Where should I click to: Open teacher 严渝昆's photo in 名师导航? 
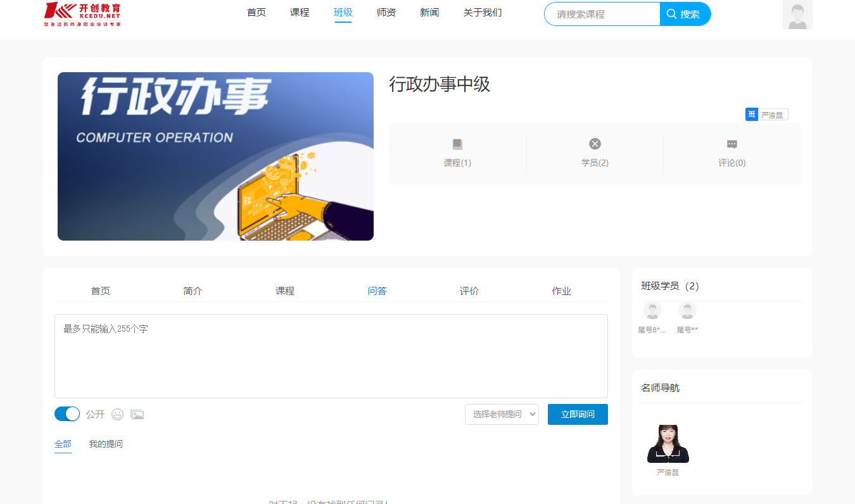coord(668,444)
